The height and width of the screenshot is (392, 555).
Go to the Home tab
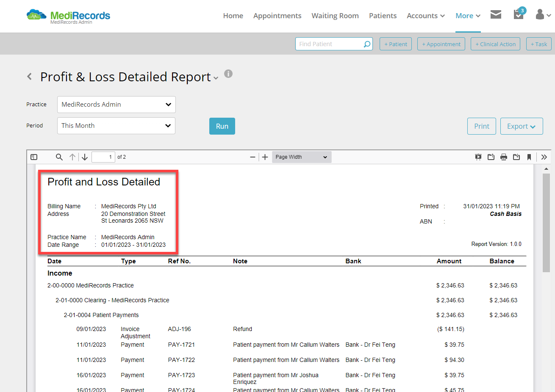tap(233, 16)
